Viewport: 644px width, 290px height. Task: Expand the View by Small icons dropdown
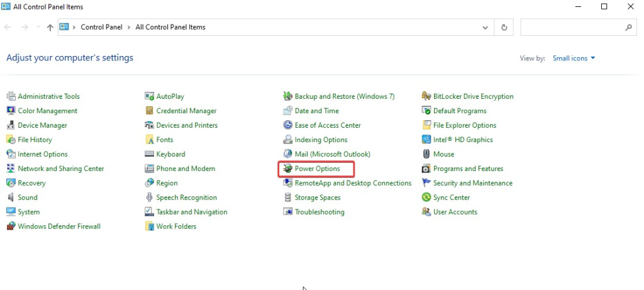(574, 59)
